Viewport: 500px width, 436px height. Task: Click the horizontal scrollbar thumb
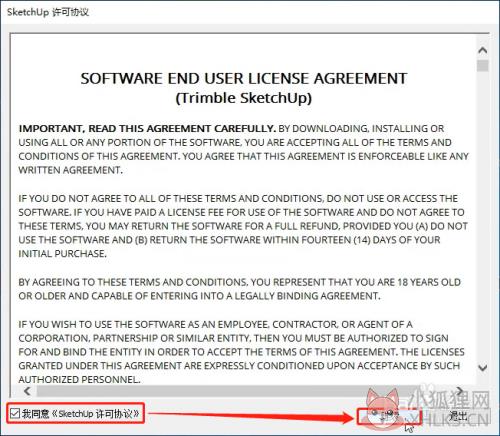227,391
